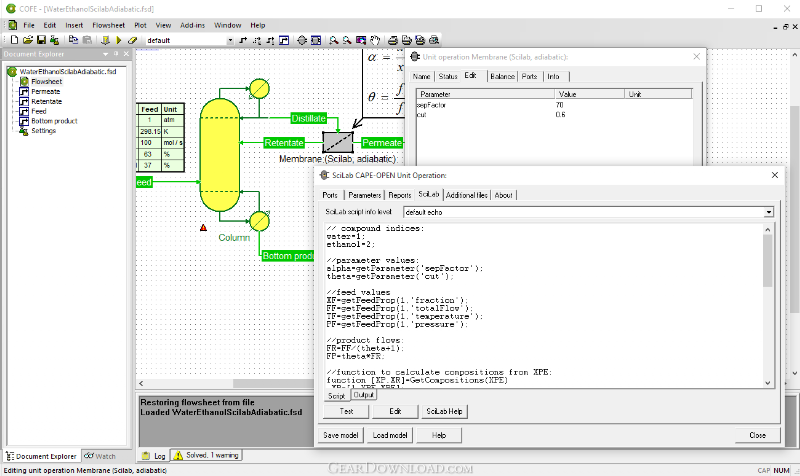Open Parameters tab in SciLab dialog
This screenshot has width=800, height=476.
[365, 195]
